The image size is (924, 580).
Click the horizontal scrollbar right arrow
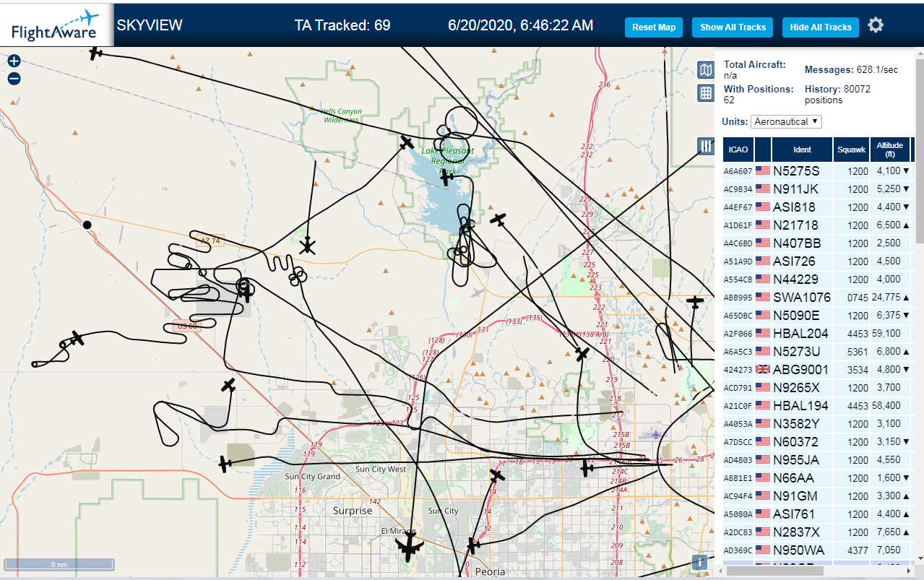pyautogui.click(x=909, y=571)
